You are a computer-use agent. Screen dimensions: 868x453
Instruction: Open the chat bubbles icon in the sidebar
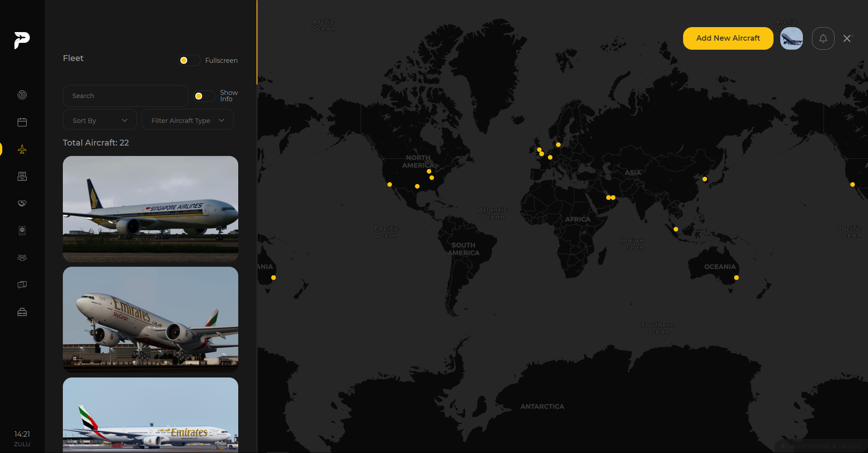click(22, 285)
